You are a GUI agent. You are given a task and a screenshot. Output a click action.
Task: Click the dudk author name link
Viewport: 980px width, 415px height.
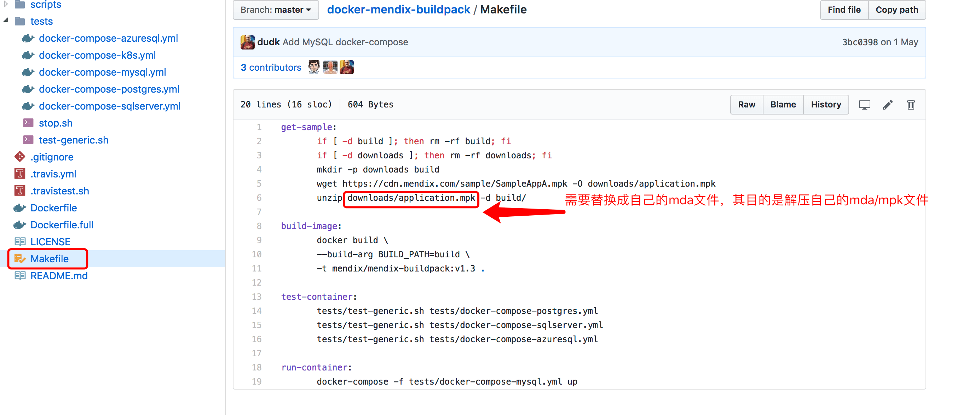coord(269,42)
